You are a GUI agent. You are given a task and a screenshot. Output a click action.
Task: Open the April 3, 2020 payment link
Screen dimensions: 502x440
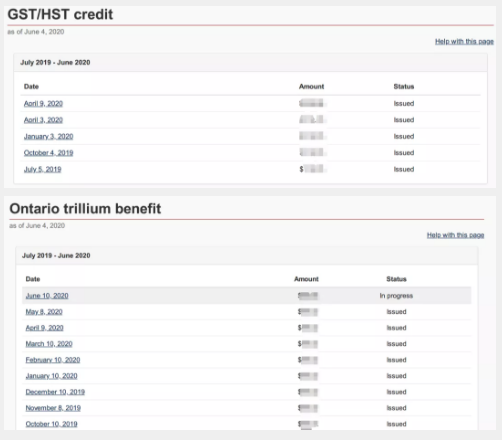coord(43,120)
